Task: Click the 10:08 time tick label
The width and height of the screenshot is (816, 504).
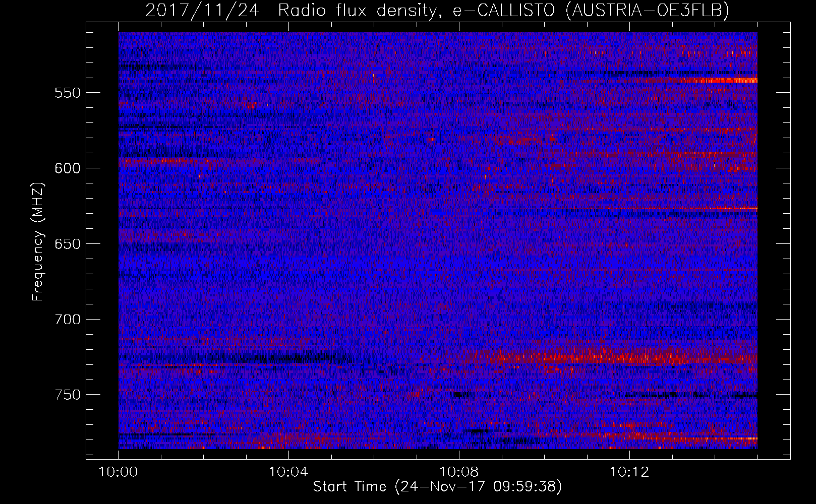Action: (x=459, y=472)
